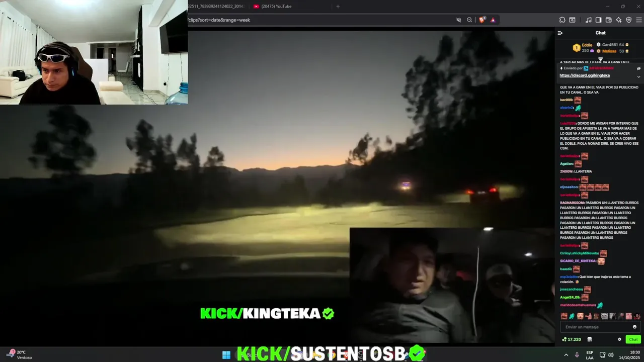This screenshot has height=362, width=644.
Task: Open Brave Shields lion icon
Action: pos(482,20)
